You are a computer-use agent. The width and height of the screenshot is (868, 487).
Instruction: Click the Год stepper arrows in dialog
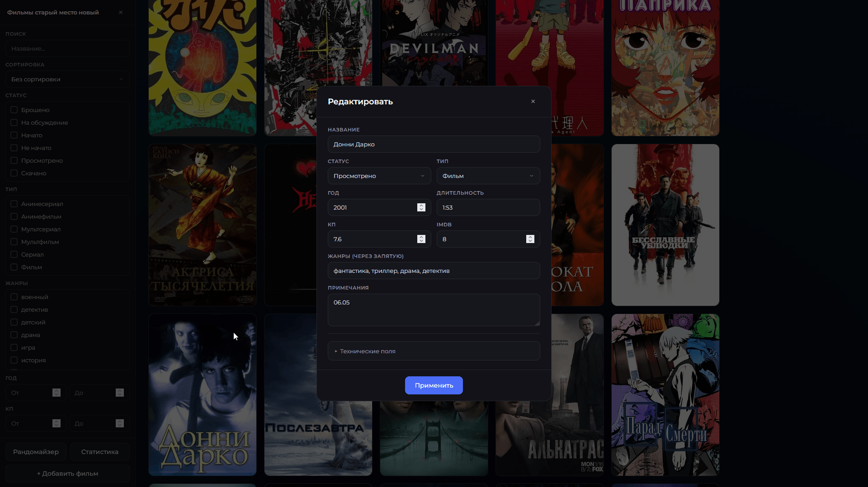point(421,207)
